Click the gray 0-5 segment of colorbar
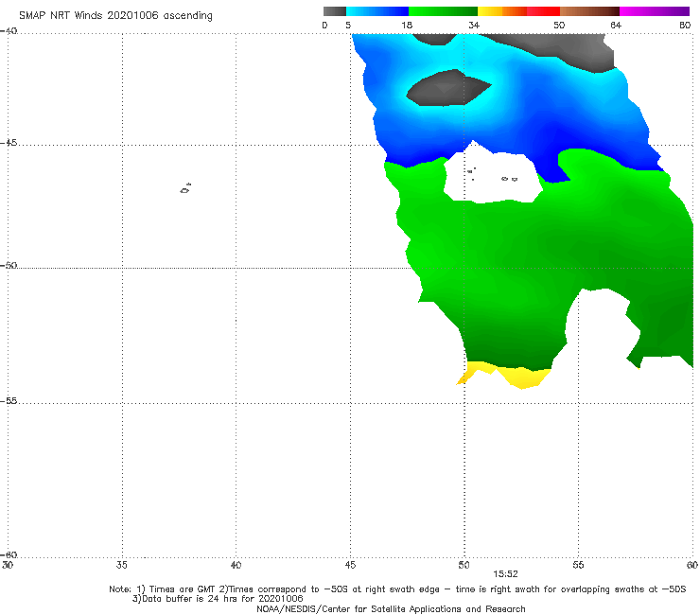The height and width of the screenshot is (615, 700). (x=334, y=11)
